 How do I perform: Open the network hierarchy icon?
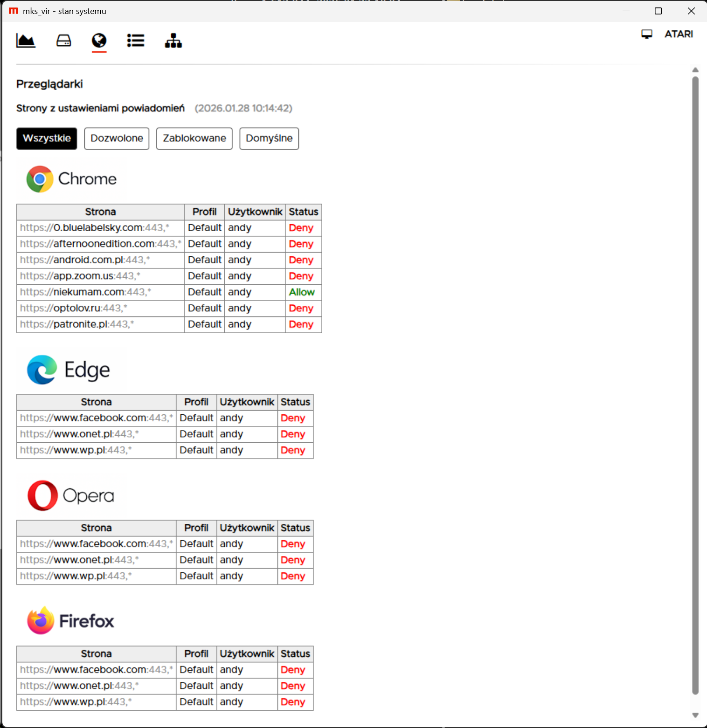pyautogui.click(x=173, y=41)
